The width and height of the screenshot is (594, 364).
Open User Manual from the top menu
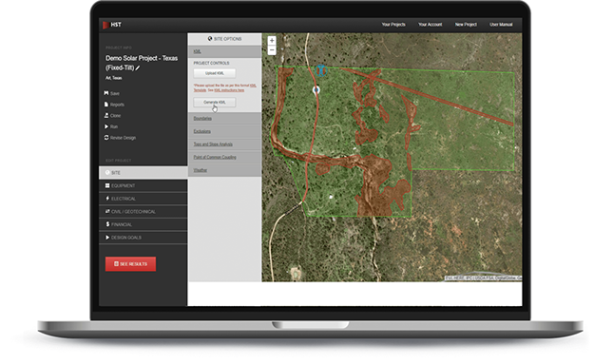(x=501, y=25)
